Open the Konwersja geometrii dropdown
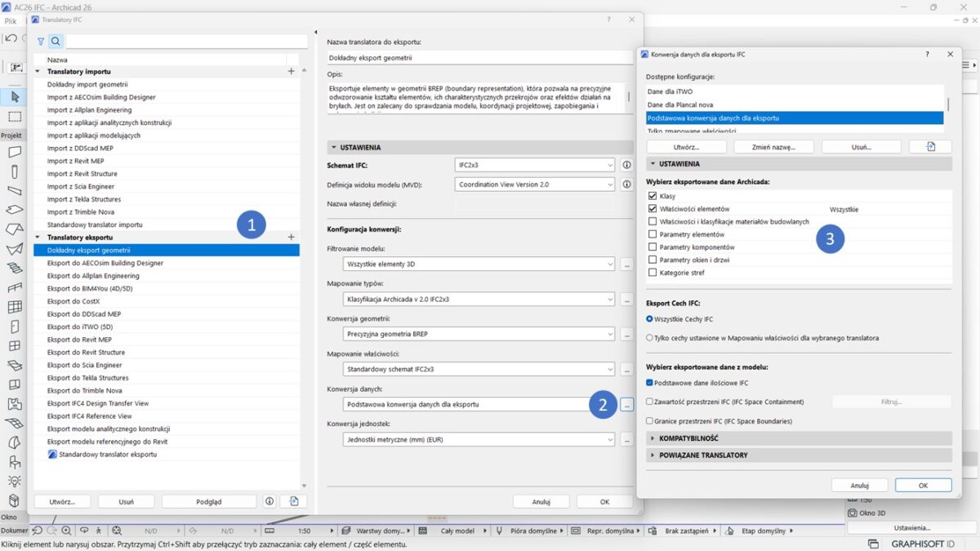 point(479,334)
